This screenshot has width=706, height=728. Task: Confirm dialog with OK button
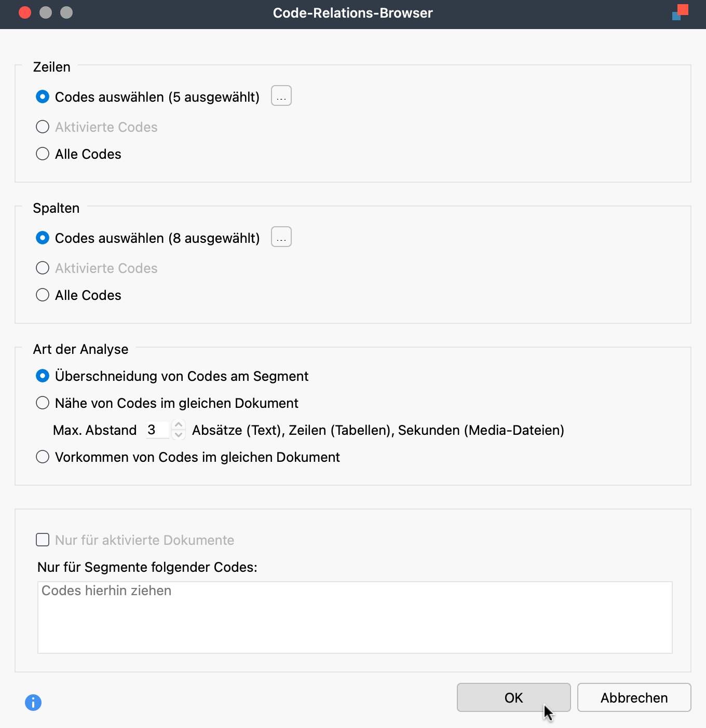pos(514,698)
